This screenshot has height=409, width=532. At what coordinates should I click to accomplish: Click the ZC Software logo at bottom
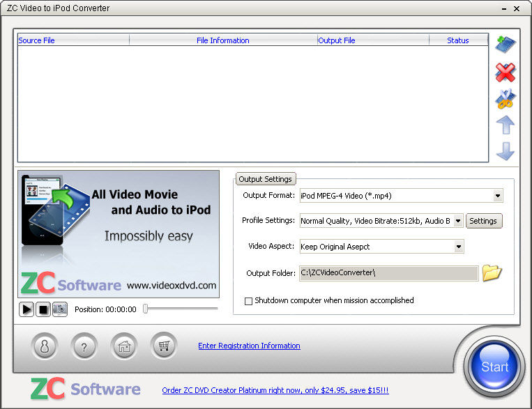(x=86, y=388)
